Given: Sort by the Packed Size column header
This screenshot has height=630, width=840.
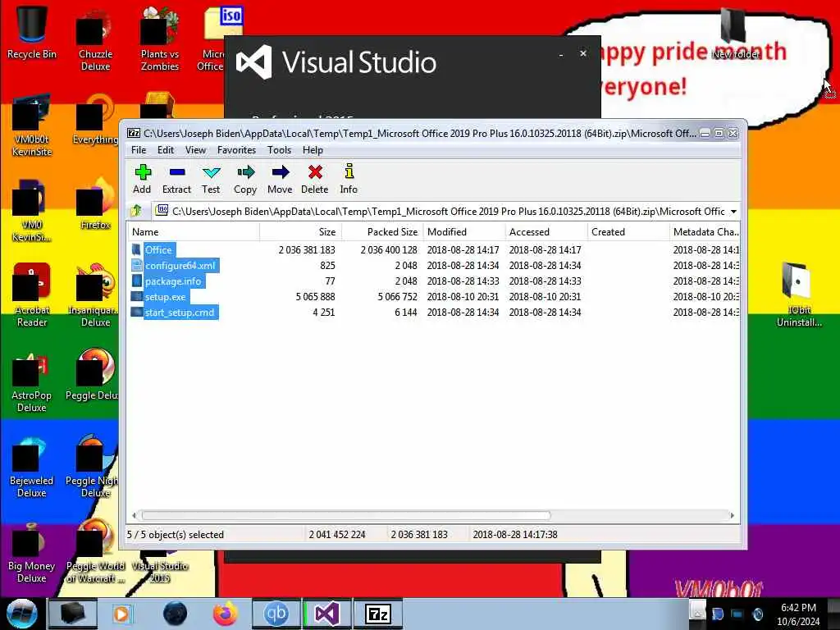Looking at the screenshot, I should 382,232.
